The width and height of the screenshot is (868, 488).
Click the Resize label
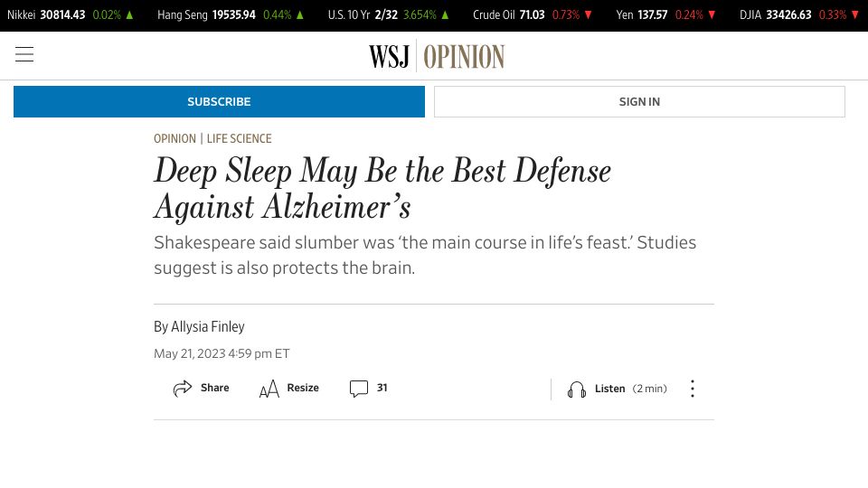coord(303,388)
